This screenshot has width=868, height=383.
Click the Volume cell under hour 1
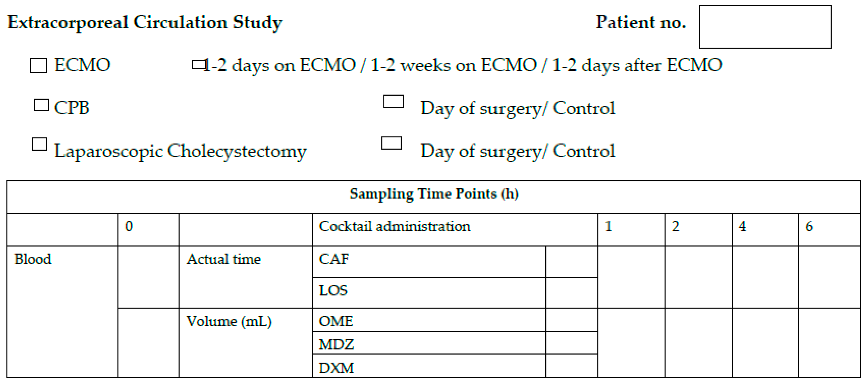[631, 343]
